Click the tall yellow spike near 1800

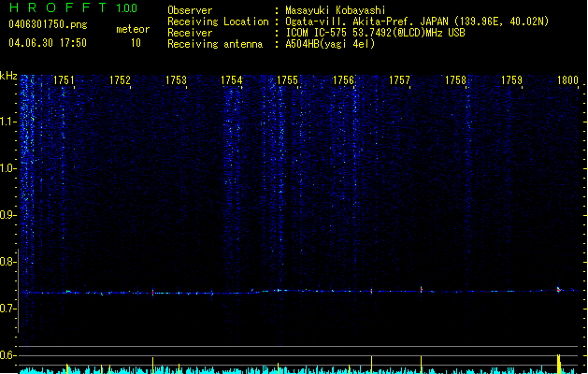(558, 364)
